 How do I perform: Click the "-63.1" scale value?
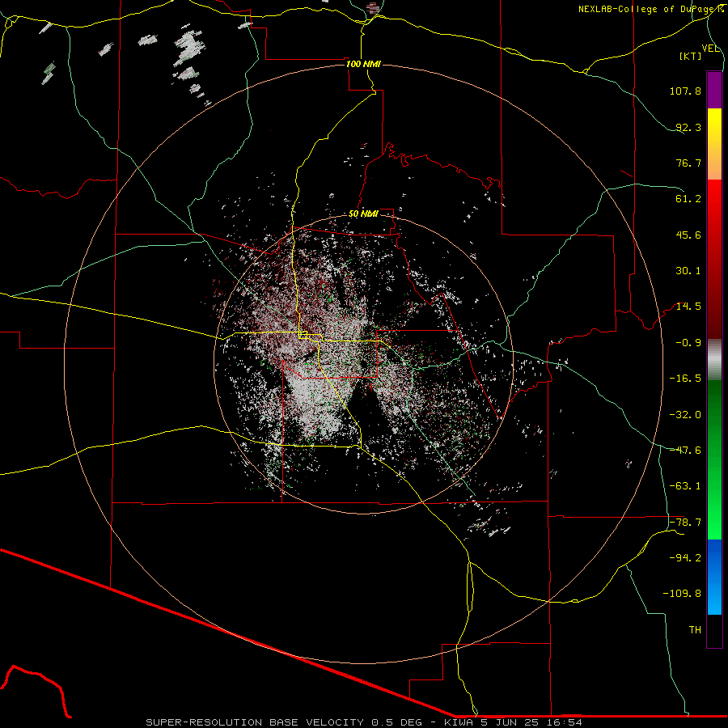click(685, 486)
